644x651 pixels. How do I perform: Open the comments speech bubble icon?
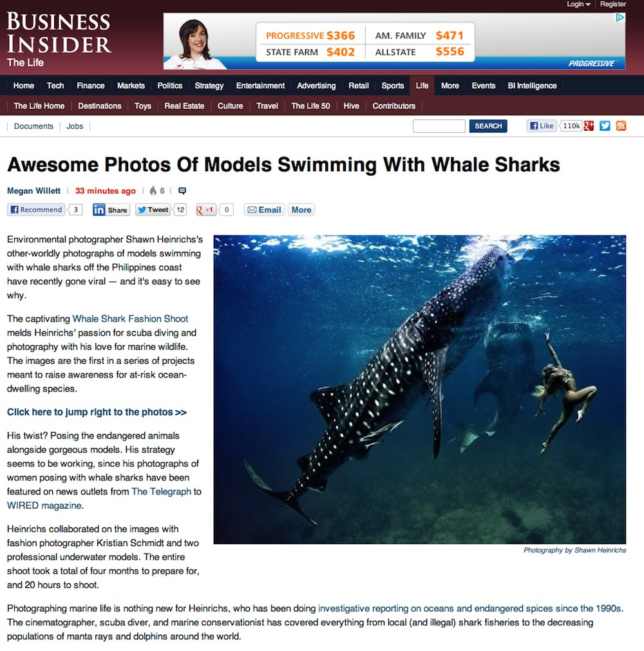coord(182,191)
